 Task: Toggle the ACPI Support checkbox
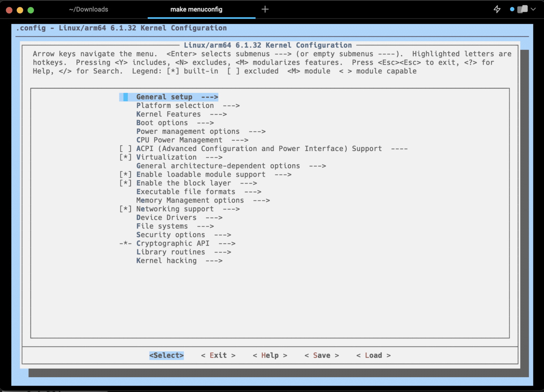coord(125,149)
